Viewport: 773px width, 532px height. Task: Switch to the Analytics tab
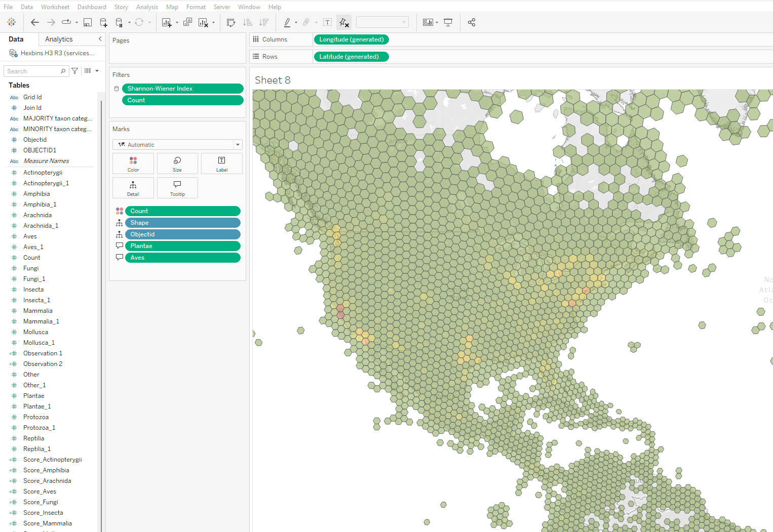[59, 39]
